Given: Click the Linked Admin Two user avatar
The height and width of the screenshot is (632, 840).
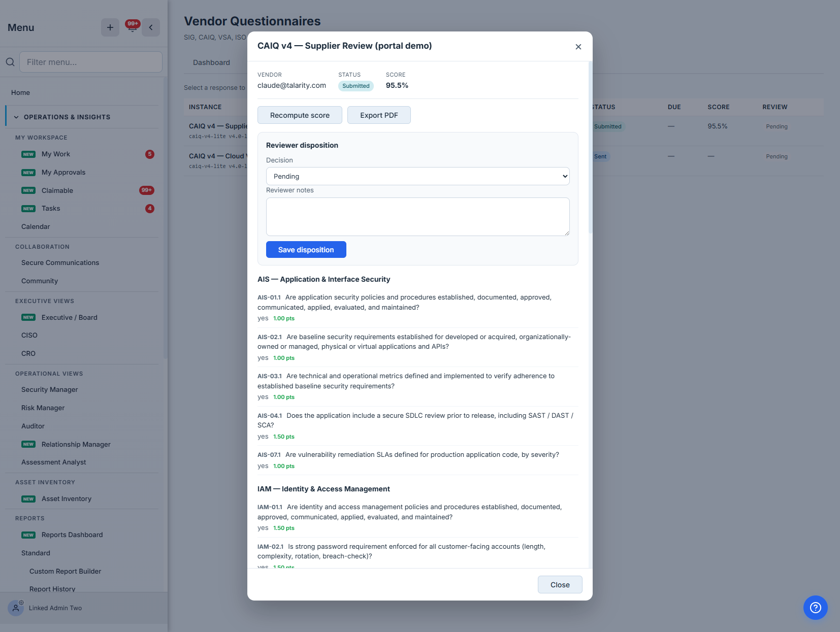Looking at the screenshot, I should [x=16, y=608].
